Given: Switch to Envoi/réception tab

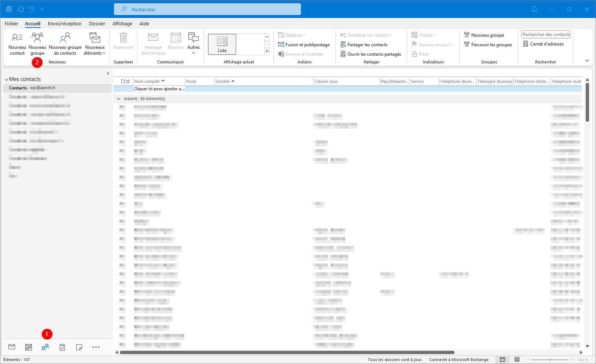Looking at the screenshot, I should click(65, 23).
